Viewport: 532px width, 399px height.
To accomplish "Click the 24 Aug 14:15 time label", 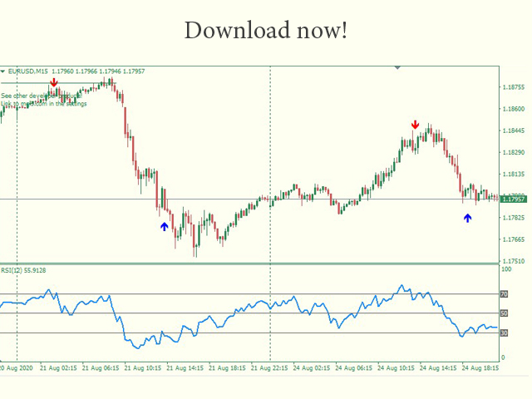I will [438, 368].
